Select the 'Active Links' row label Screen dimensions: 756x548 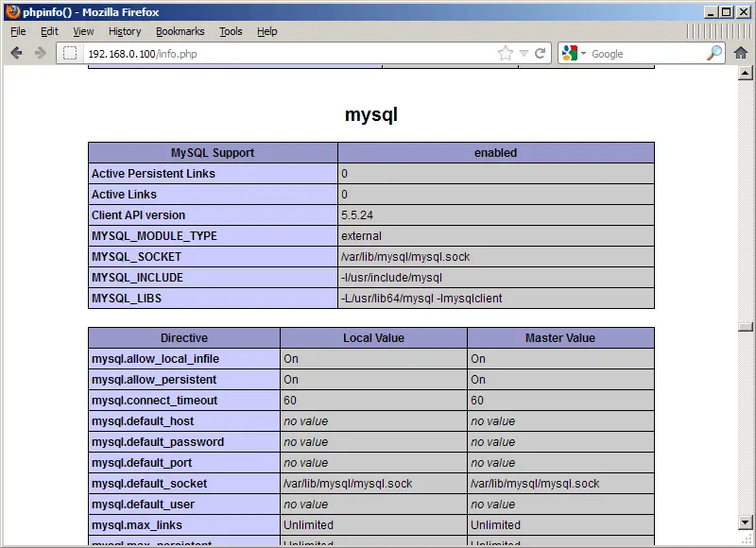point(125,195)
